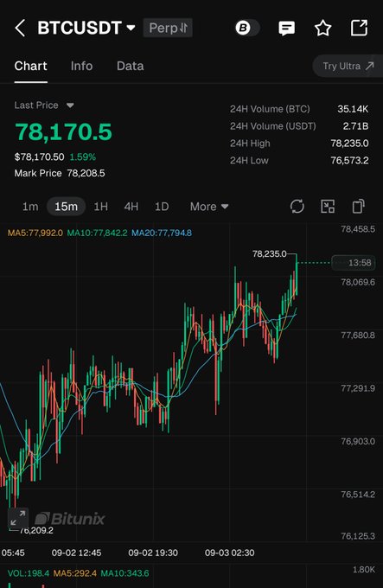Click the MA10:77,842.2 indicator label
The height and width of the screenshot is (588, 383).
click(97, 233)
